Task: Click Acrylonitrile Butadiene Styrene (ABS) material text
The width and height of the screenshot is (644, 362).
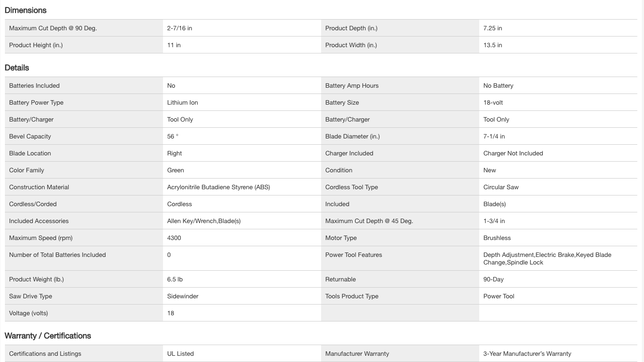Action: coord(218,187)
